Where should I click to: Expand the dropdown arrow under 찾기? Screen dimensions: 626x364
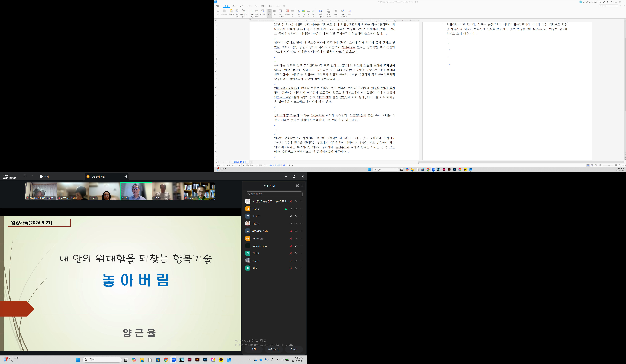click(336, 17)
